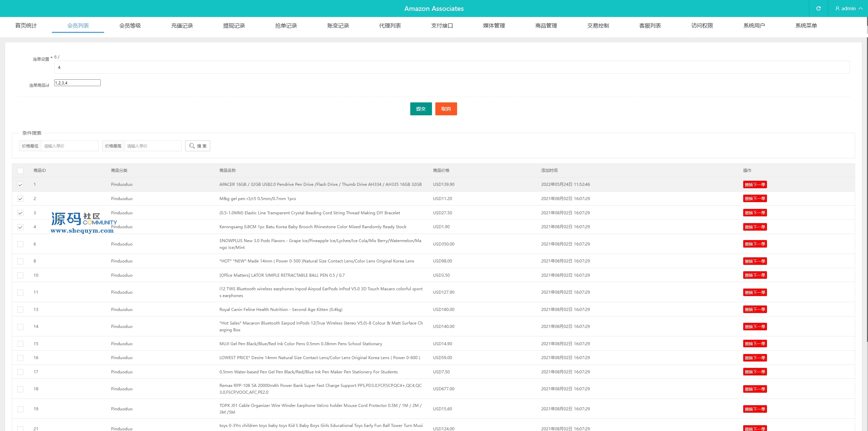Click the green 提交 button
The image size is (868, 431).
(421, 109)
